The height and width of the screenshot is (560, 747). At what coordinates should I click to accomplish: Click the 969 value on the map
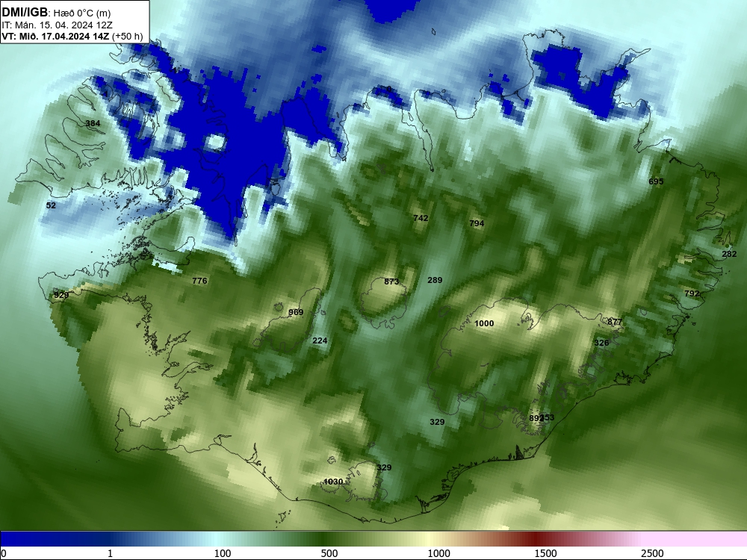(296, 312)
